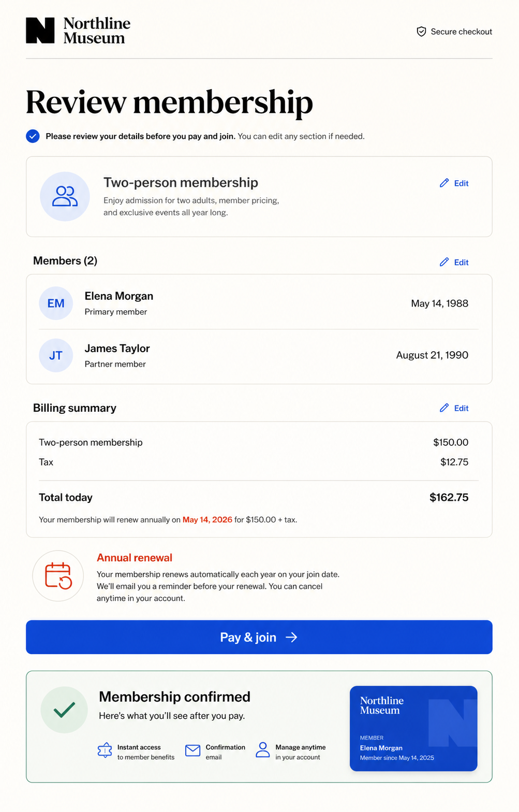This screenshot has height=812, width=519.
Task: Start payment with Pay & join button
Action: [x=259, y=637]
